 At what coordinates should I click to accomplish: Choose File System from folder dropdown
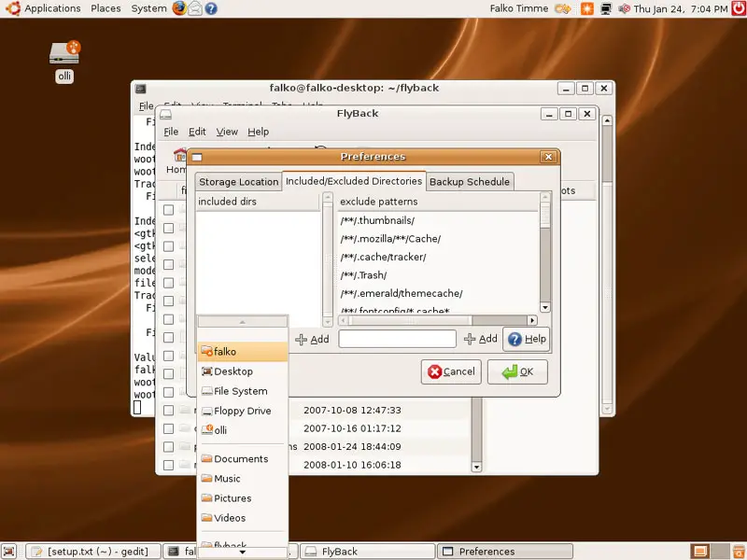(x=242, y=391)
